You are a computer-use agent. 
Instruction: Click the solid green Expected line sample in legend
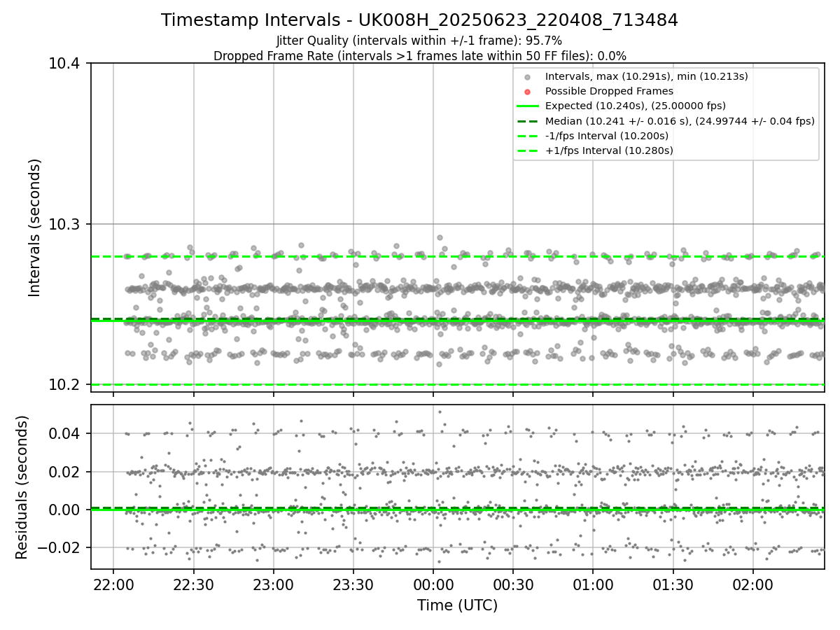(528, 106)
